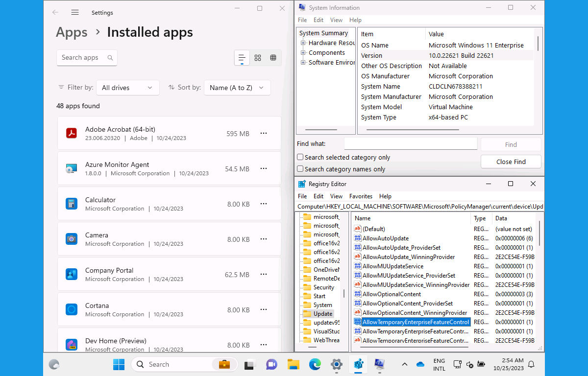Click the Cortana app icon
Viewport: 588px width, 376px height.
72,309
